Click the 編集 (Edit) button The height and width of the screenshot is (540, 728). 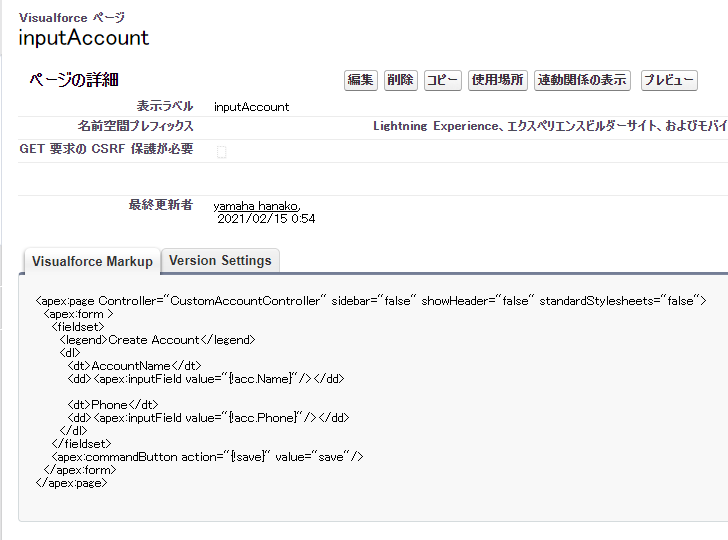pyautogui.click(x=361, y=80)
